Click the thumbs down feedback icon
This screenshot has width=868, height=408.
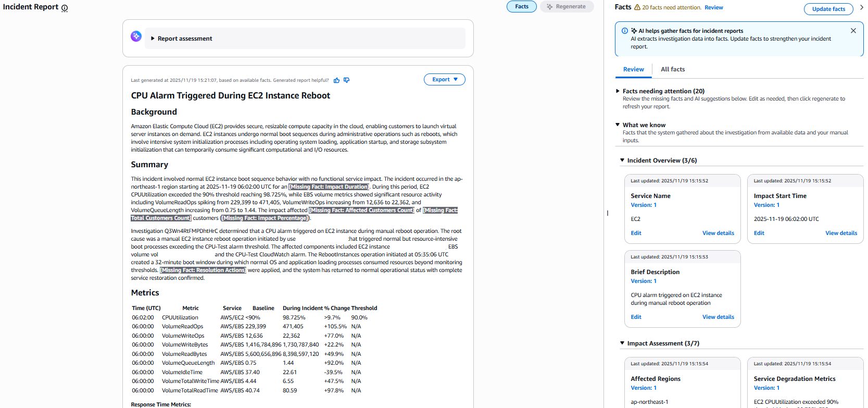[346, 80]
